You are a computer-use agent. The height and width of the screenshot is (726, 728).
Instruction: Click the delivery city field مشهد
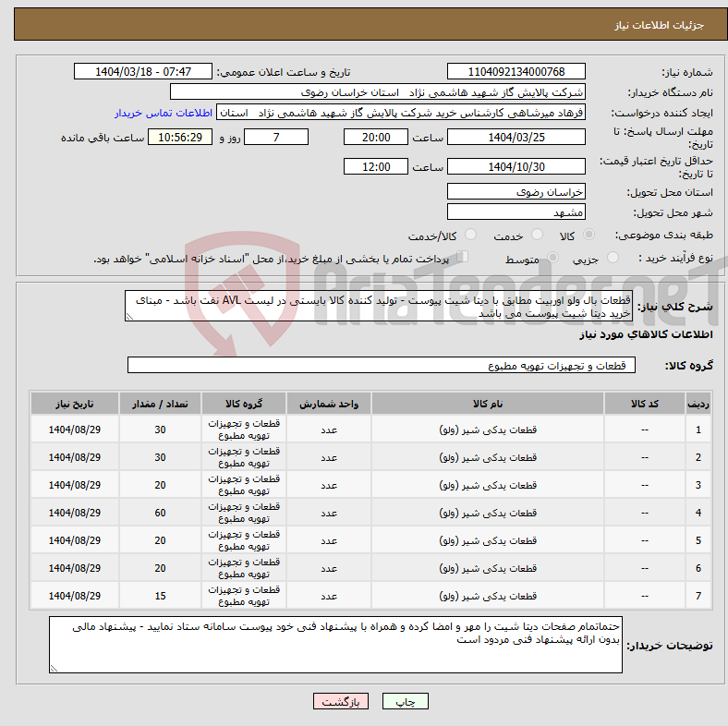click(516, 212)
